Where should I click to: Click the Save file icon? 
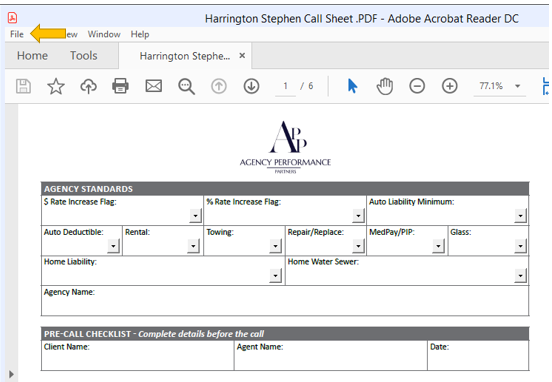24,86
